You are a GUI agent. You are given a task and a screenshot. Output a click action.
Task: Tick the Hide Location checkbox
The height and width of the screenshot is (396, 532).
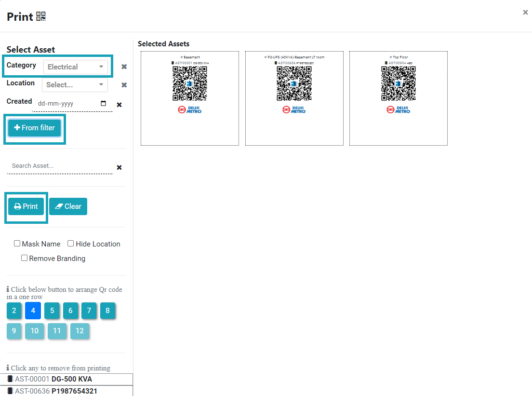click(71, 244)
